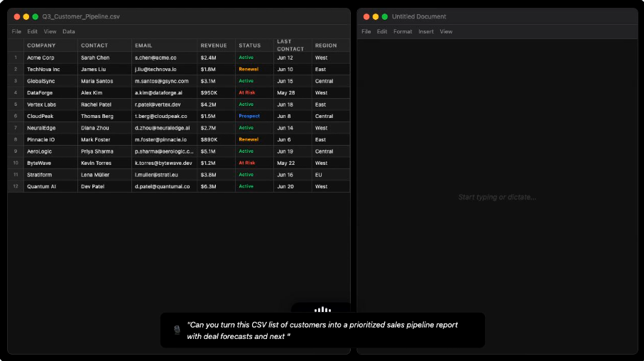Click contact name Thomas Berg
Screen dimensions: 644x361
point(97,116)
